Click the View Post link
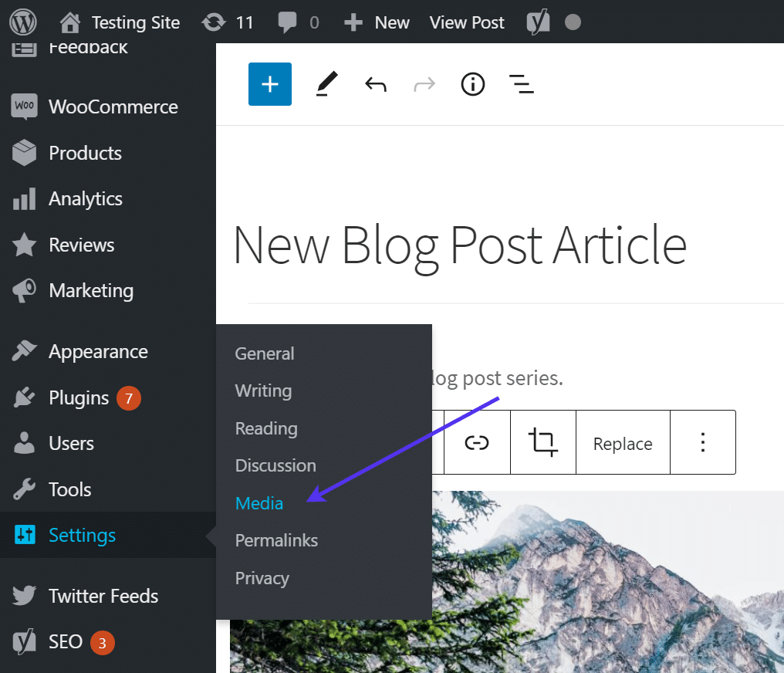 pyautogui.click(x=467, y=22)
